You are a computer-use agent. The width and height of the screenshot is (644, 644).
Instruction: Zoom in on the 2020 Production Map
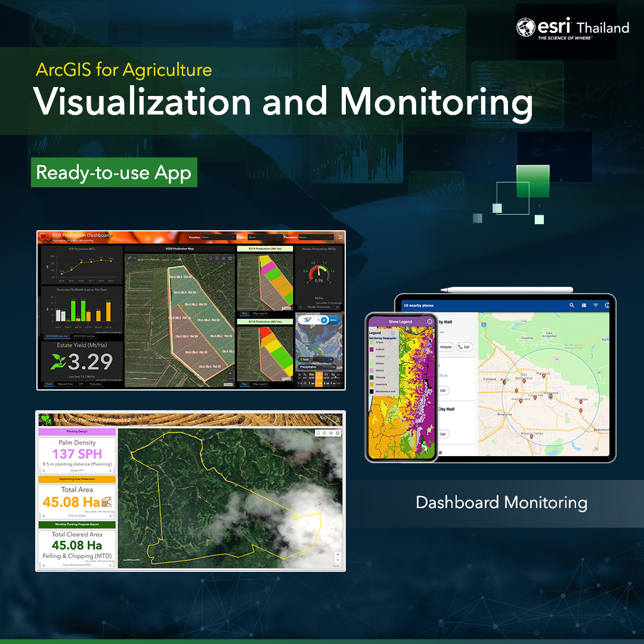coord(230,373)
